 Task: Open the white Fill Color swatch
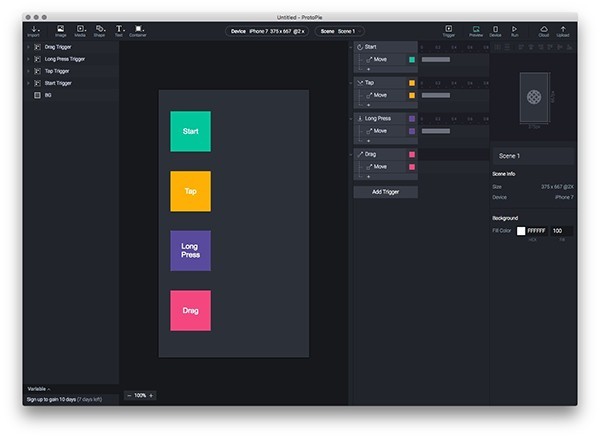[520, 231]
